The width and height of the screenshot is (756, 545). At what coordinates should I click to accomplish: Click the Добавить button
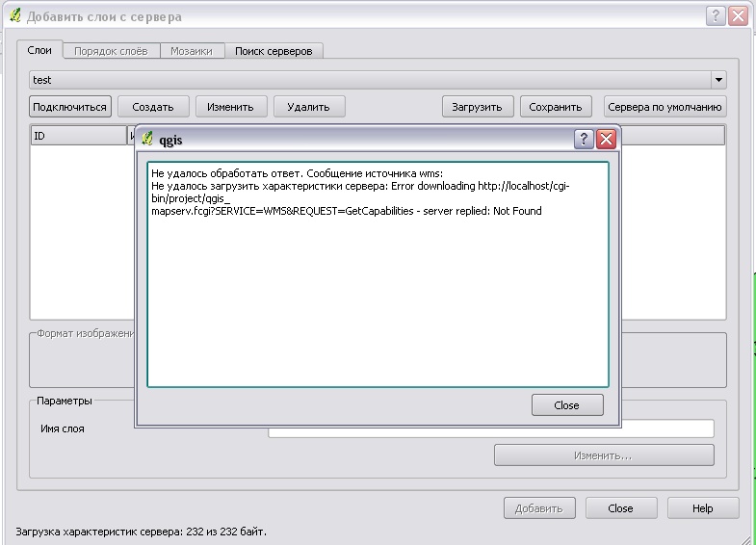click(539, 508)
